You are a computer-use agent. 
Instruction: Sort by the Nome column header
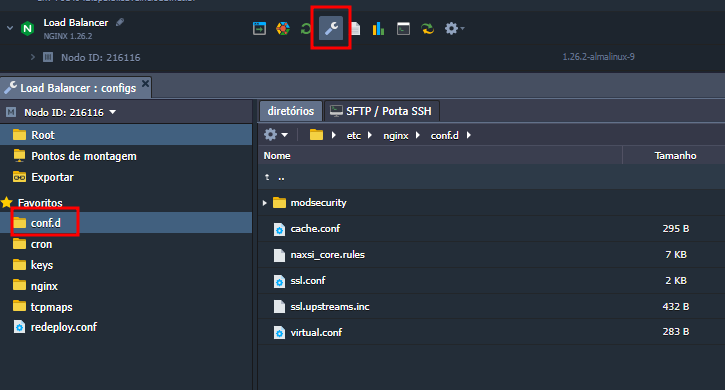[x=440, y=155]
